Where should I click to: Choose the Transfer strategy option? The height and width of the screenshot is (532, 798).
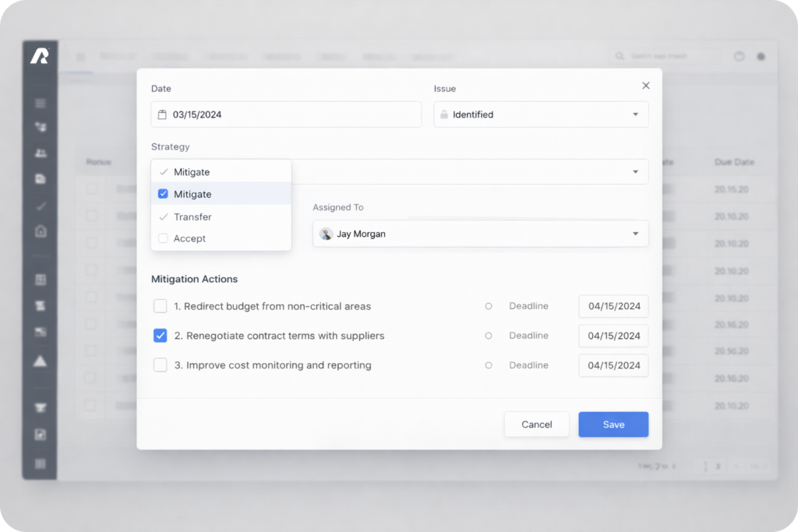221,217
